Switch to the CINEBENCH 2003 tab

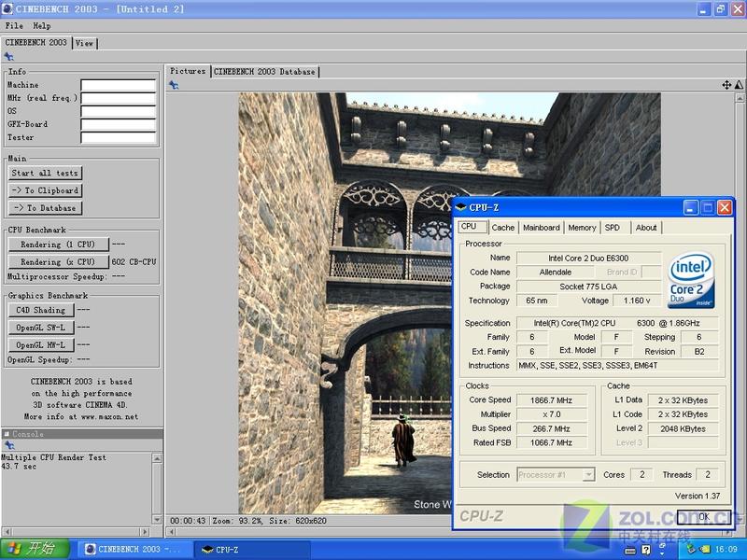tap(36, 42)
